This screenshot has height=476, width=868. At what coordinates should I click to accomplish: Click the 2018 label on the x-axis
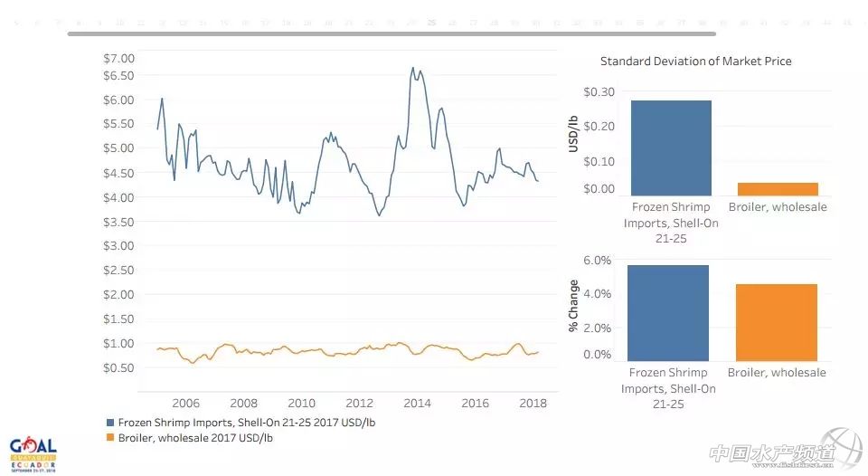[x=533, y=404]
